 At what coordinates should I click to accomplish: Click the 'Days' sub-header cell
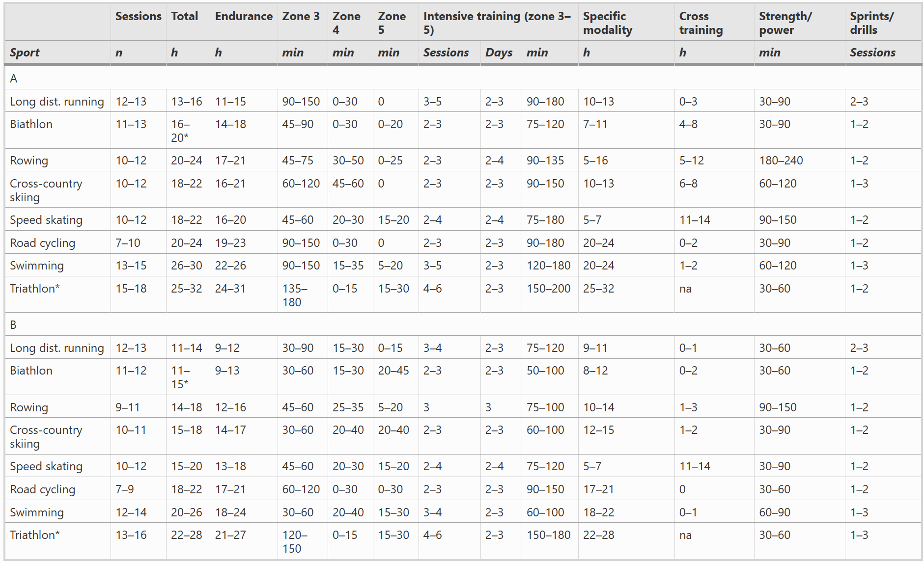pyautogui.click(x=499, y=53)
